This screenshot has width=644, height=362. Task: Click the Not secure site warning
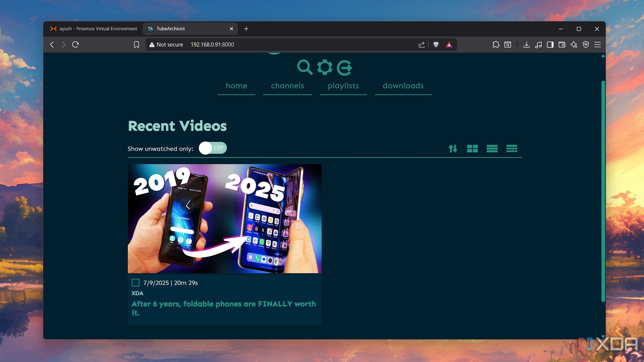coord(166,44)
